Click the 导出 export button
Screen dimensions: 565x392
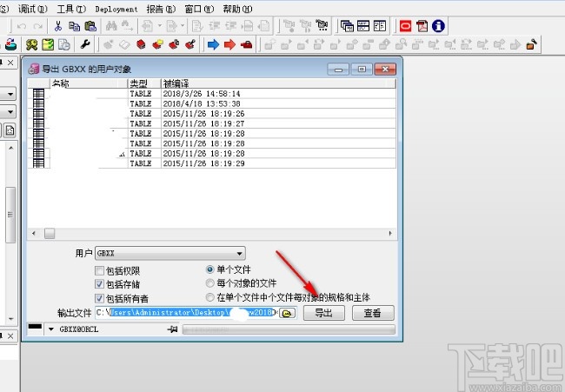click(324, 313)
